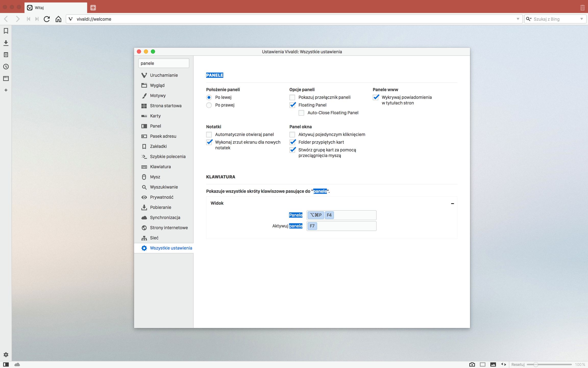Image resolution: width=588 pixels, height=368 pixels.
Task: Click the Resetuj zoom button
Action: (x=518, y=364)
